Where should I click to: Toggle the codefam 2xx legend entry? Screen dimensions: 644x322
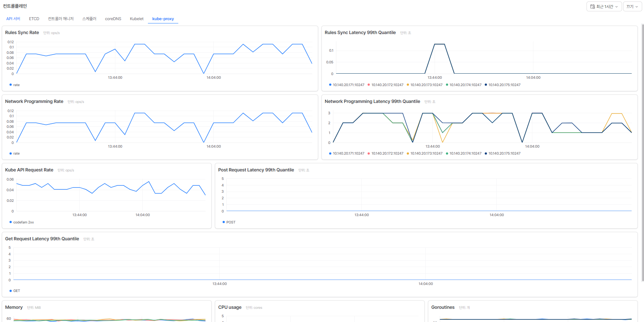[22, 222]
